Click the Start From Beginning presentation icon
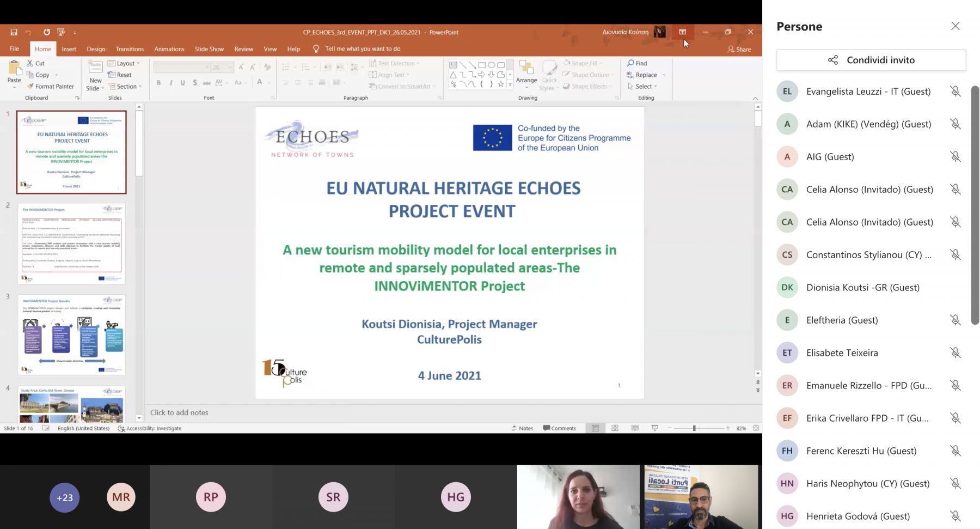Viewport: 980px width, 529px height. pos(60,32)
